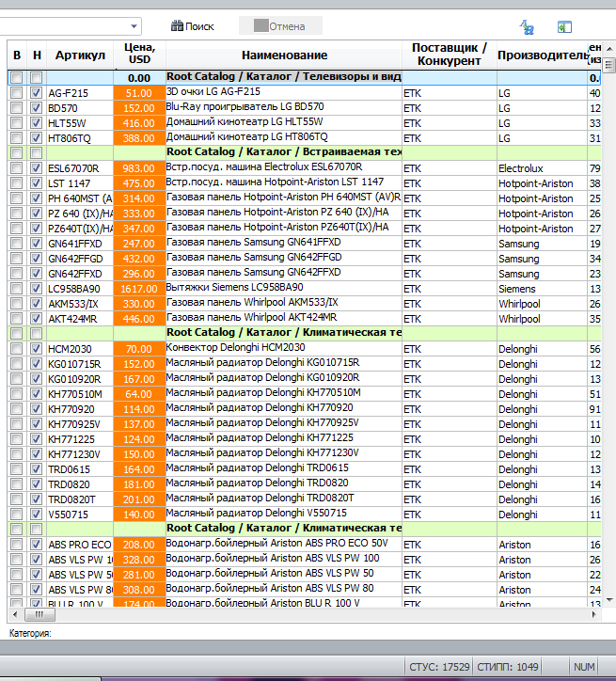The image size is (616, 681).
Task: Click the Отмена button
Action: (280, 26)
